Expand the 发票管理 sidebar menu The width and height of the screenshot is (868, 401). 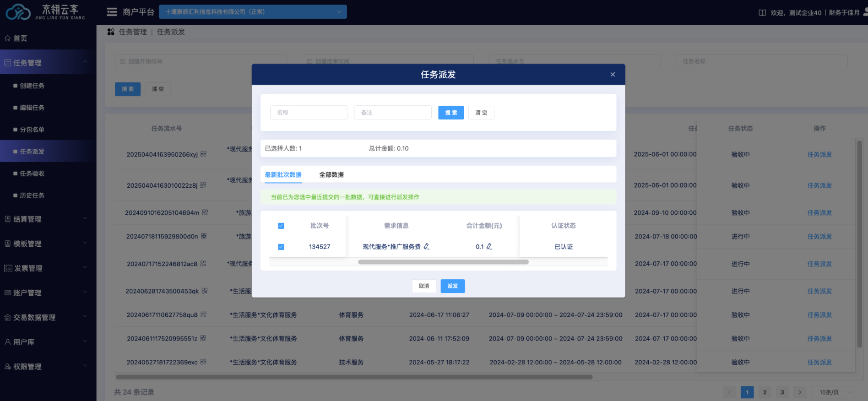point(46,268)
